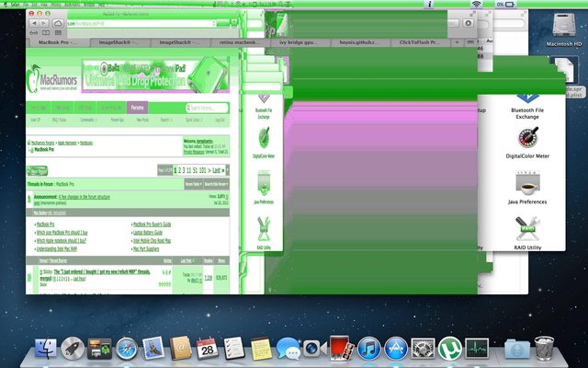Viewport: 588px width, 368px height.
Task: Open Activity Monitor in the Dock
Action: [x=477, y=348]
